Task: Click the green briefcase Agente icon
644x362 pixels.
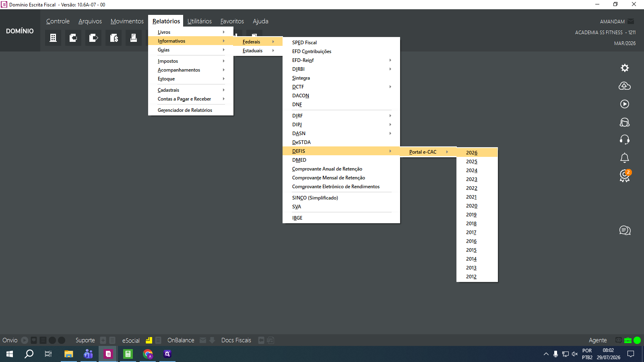Action: coord(628,340)
